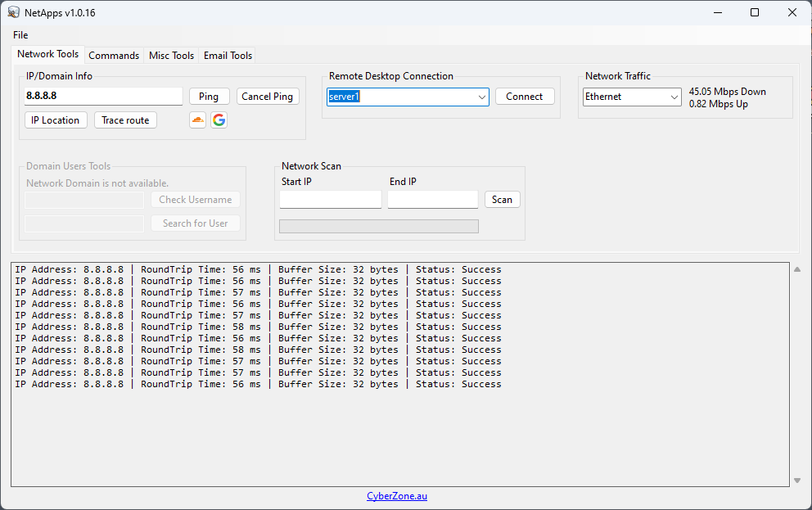The height and width of the screenshot is (510, 812).
Task: Click into the Start IP field
Action: pos(331,200)
